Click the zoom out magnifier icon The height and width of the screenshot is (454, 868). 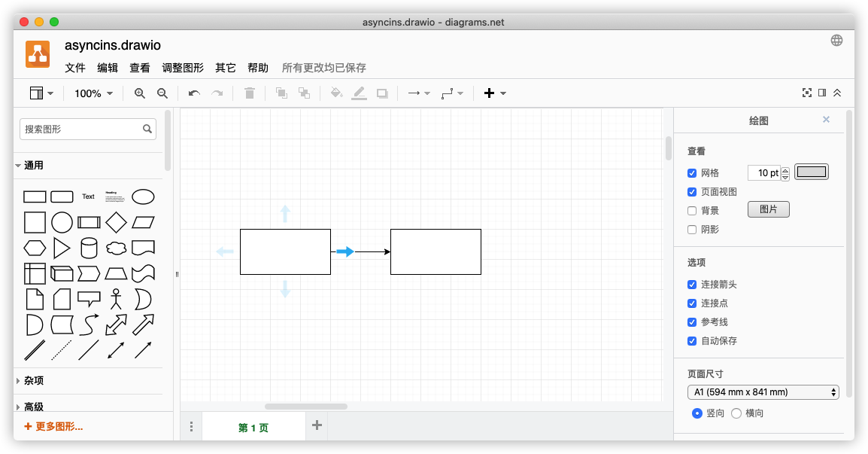[162, 93]
